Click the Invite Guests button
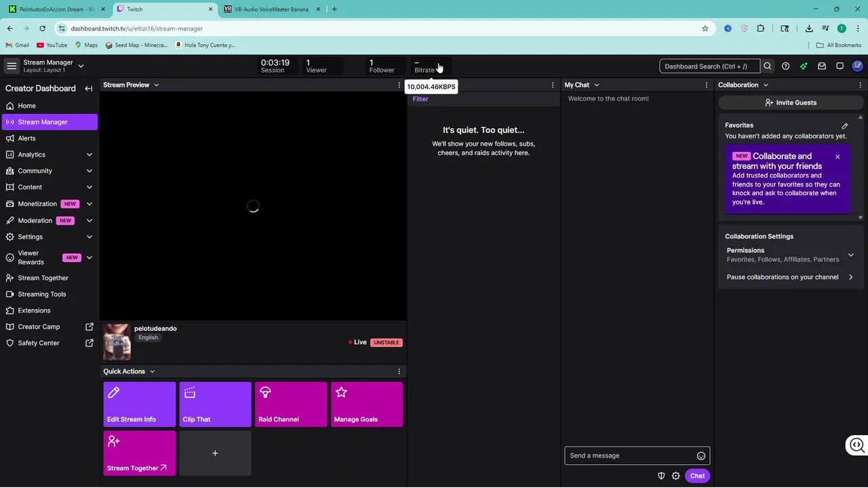Screen dimensions: 868x488 [791, 102]
